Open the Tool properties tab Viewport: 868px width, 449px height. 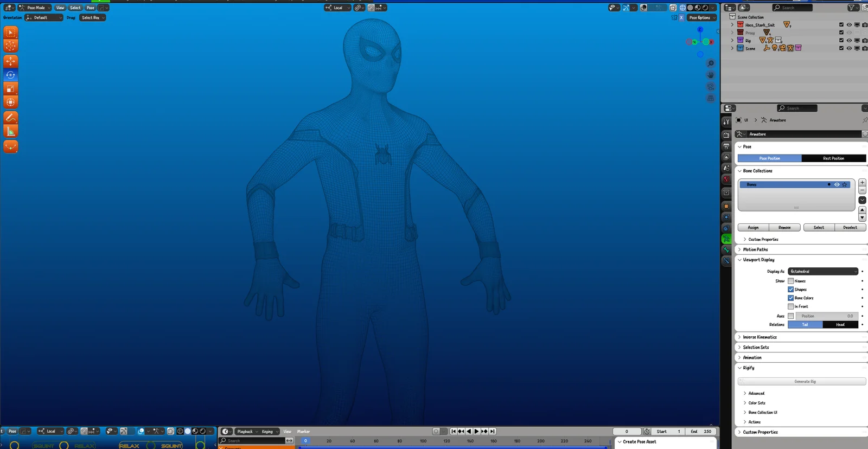click(x=726, y=122)
